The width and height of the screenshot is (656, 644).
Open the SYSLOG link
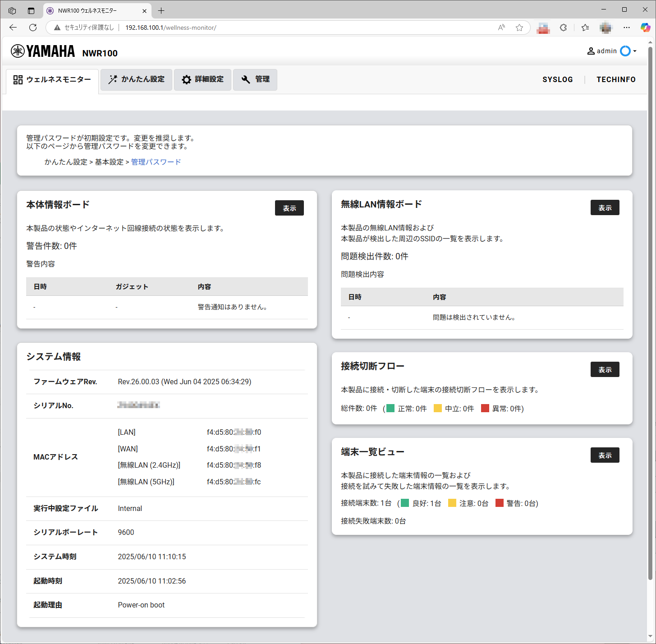click(x=557, y=79)
